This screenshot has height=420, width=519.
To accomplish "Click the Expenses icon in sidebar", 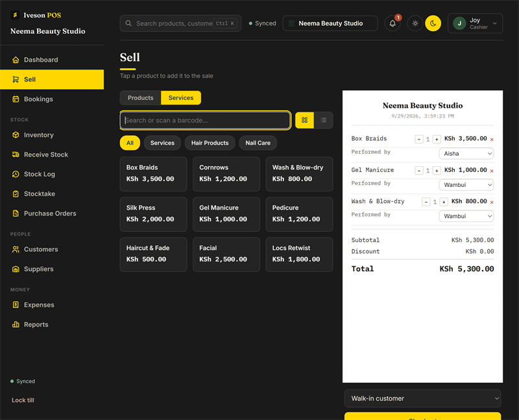I will [x=16, y=304].
